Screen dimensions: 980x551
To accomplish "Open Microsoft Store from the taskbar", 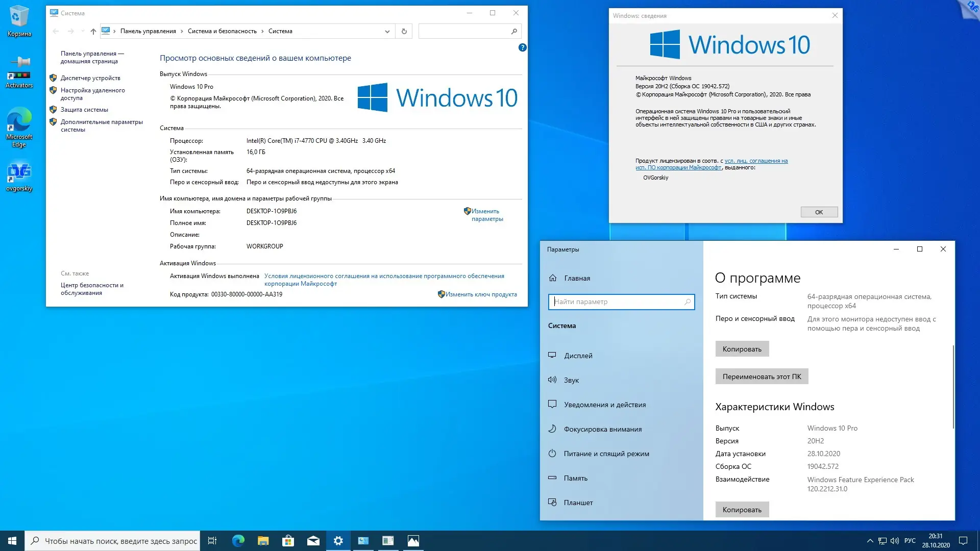I will click(x=288, y=541).
